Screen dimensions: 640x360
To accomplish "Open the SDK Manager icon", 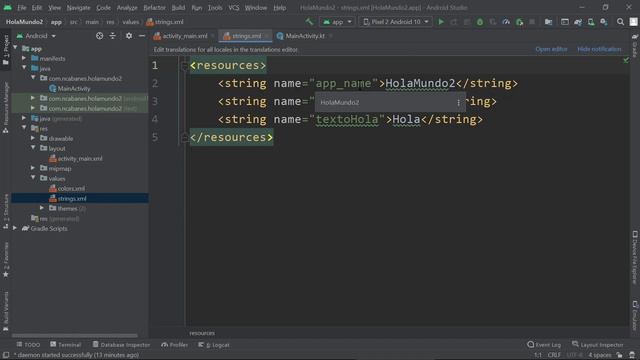I will pos(604,22).
